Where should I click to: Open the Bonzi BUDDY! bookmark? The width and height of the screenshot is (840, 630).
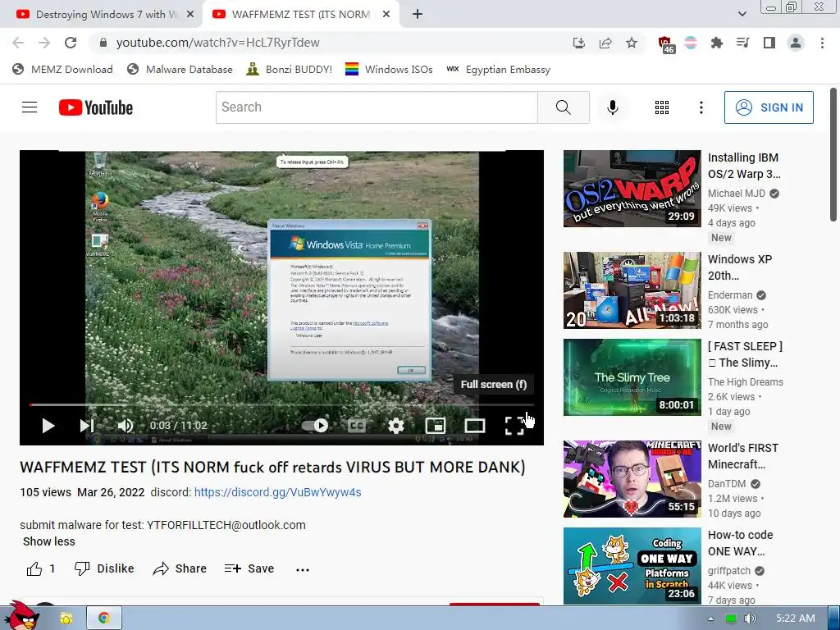[x=290, y=70]
